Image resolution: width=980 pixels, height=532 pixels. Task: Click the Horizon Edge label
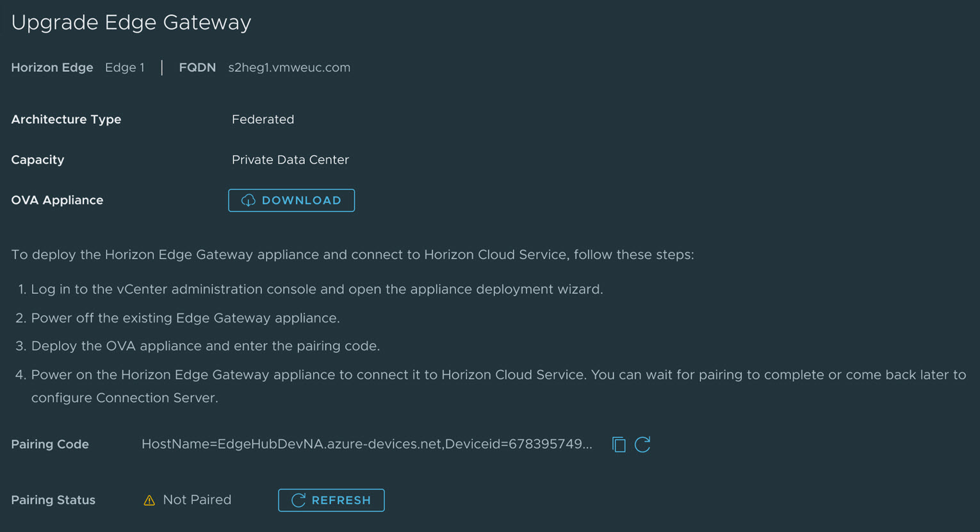52,67
